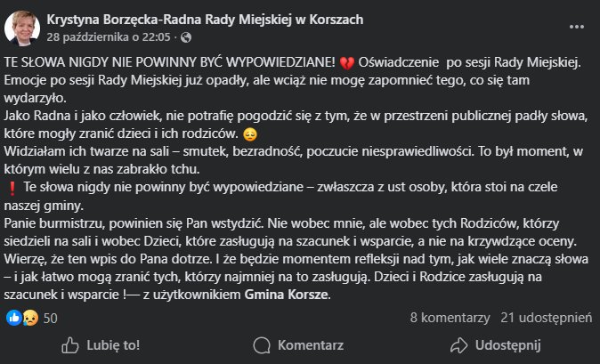Show the list of 50 reactions
This screenshot has height=364, width=600.
point(50,318)
